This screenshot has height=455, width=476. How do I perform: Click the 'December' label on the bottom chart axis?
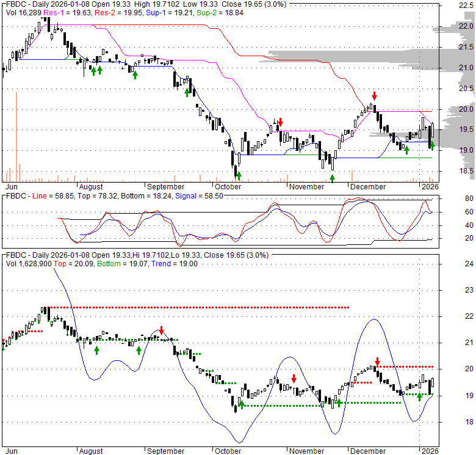(x=368, y=451)
